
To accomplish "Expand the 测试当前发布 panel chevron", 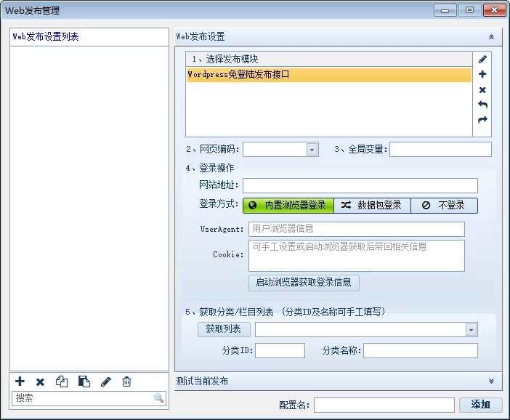I will tap(491, 381).
